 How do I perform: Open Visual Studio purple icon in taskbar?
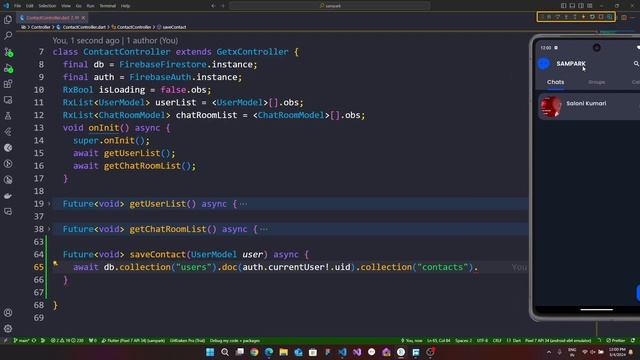[x=357, y=352]
